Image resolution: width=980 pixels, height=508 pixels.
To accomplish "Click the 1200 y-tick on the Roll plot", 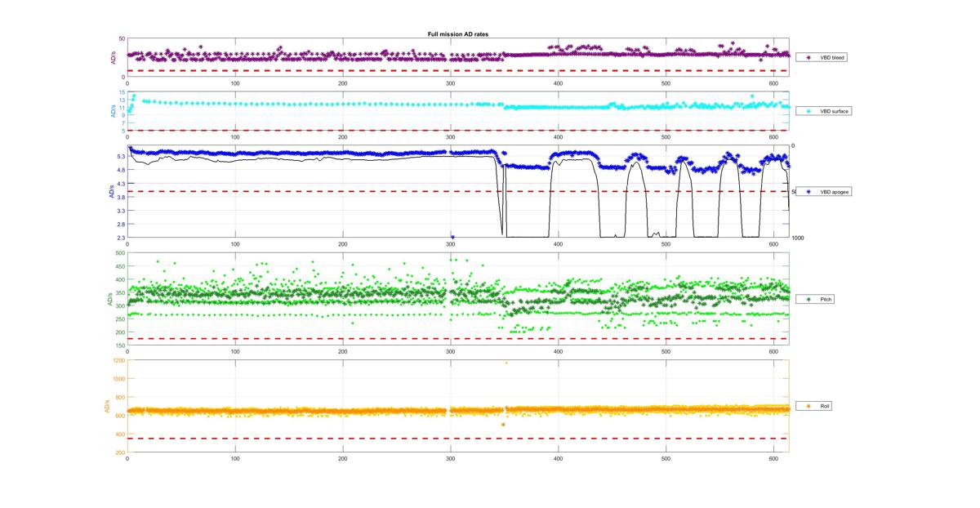I will coord(118,360).
